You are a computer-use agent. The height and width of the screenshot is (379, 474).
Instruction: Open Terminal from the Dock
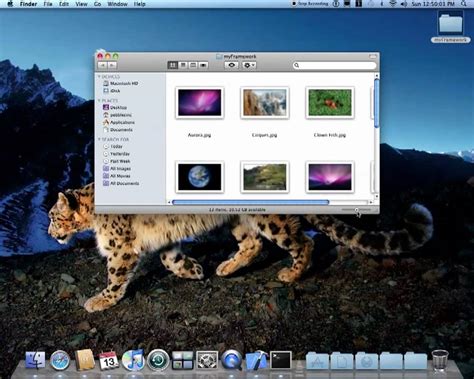tap(281, 360)
